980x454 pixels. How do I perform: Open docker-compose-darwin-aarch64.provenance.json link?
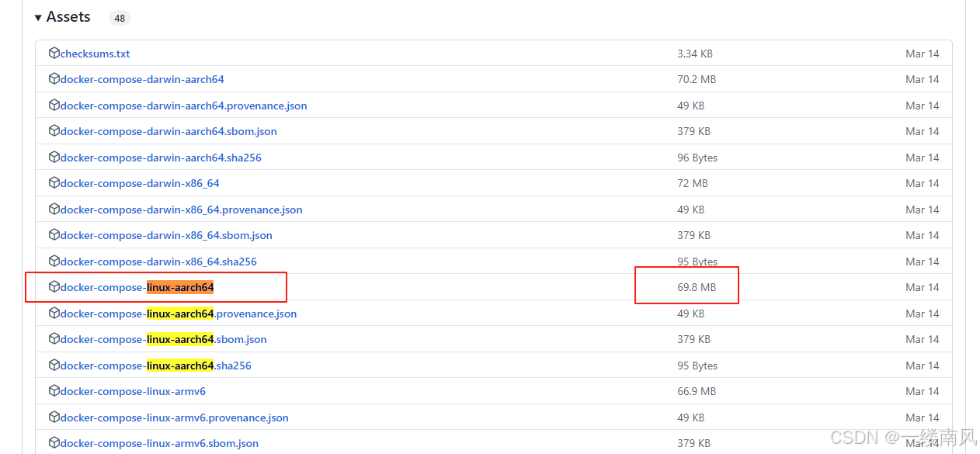tap(184, 106)
